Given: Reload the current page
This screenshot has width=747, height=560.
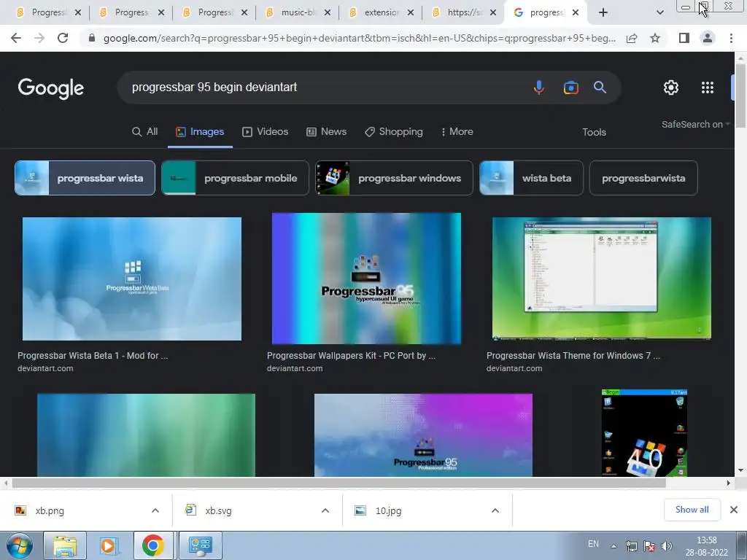Looking at the screenshot, I should [x=63, y=38].
